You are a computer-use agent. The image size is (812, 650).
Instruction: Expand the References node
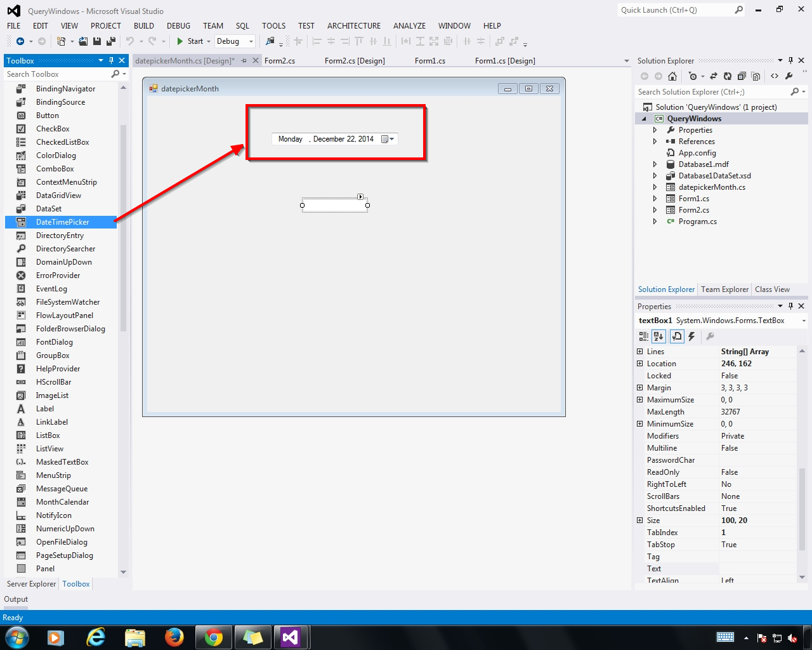(x=655, y=142)
